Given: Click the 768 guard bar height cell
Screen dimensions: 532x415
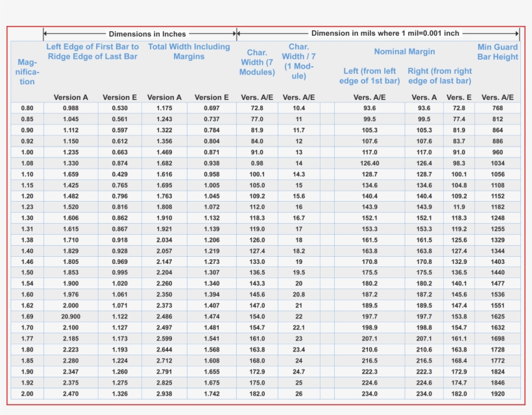Looking at the screenshot, I should 498,108.
